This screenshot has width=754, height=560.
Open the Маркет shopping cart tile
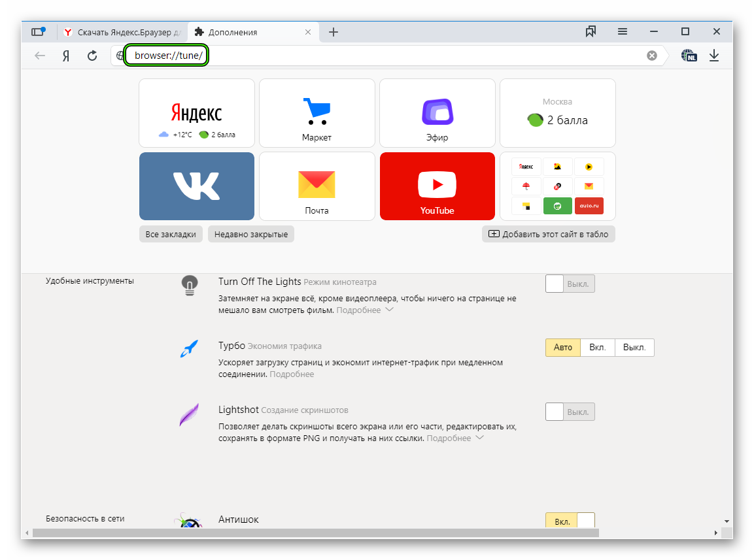(317, 113)
